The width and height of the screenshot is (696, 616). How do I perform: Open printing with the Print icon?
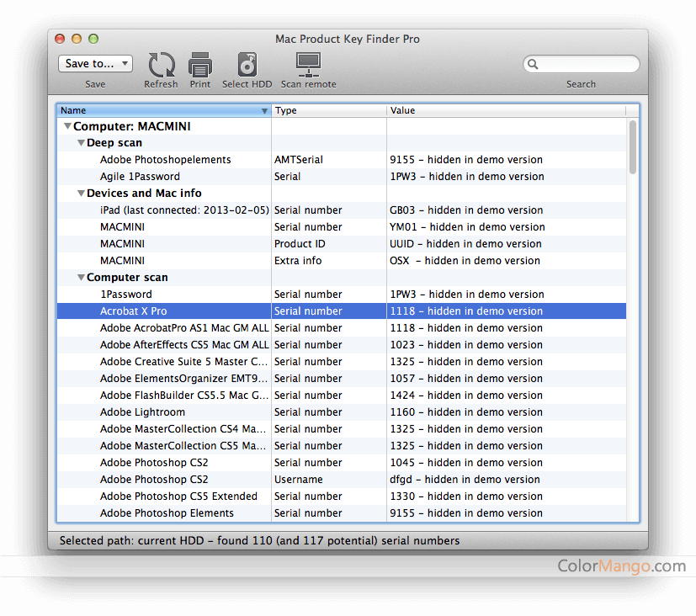click(x=199, y=65)
